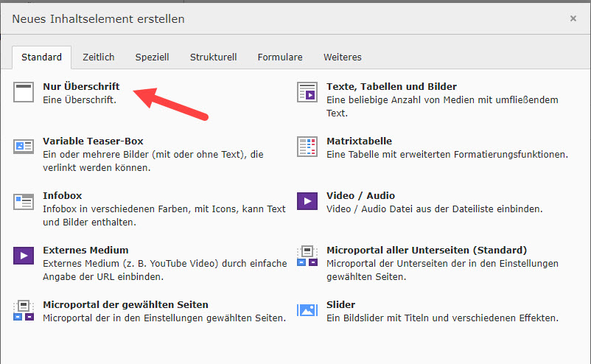Close the Neues Inhaltselement erstellen dialog
This screenshot has height=364, width=591.
tap(573, 18)
